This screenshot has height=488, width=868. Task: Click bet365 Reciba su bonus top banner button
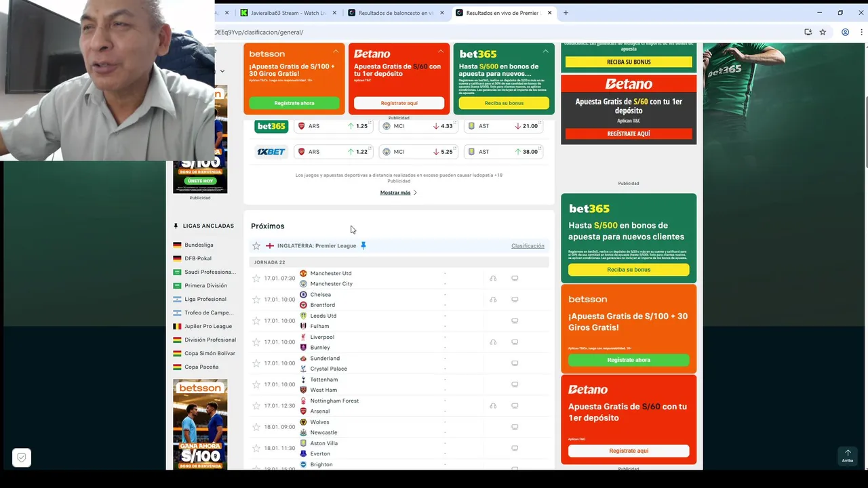coord(504,103)
